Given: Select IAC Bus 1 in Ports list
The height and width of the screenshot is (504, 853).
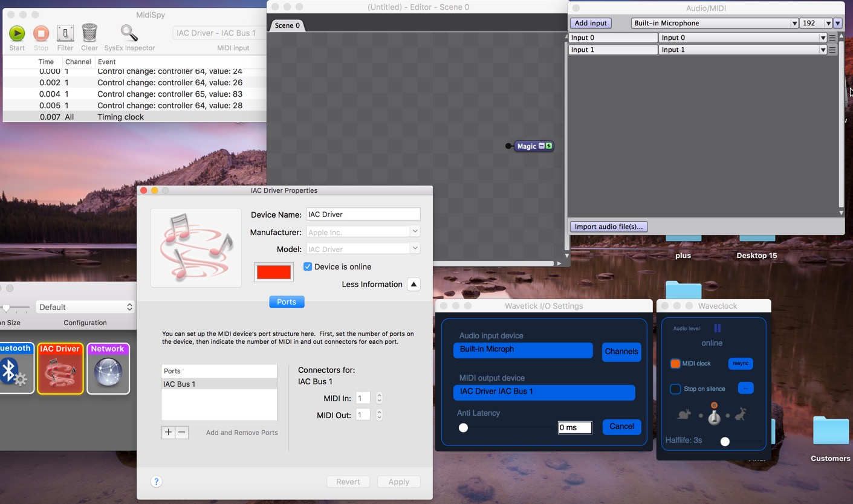Looking at the screenshot, I should (219, 384).
